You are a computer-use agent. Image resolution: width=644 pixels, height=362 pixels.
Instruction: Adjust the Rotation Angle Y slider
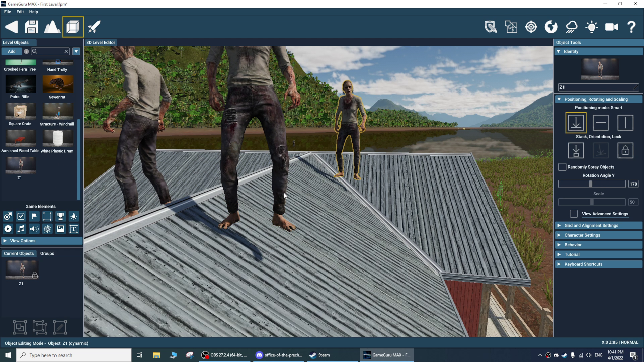click(x=591, y=184)
